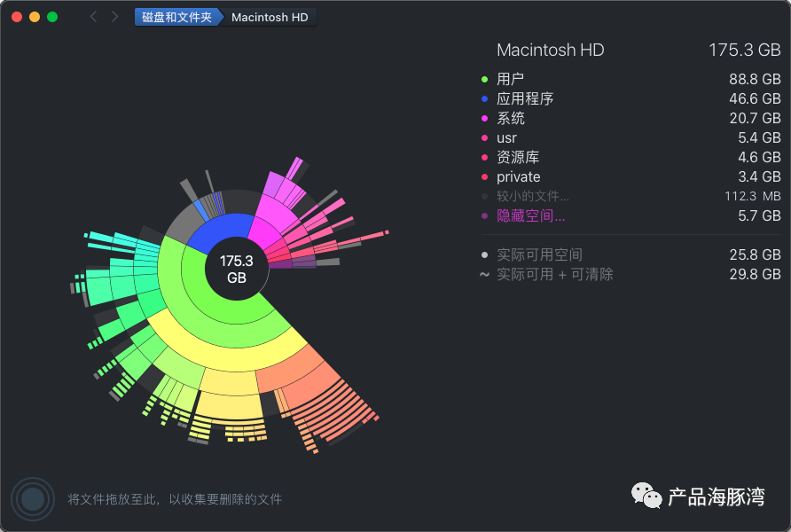Click the 将文件拖放至此 hint text
The image size is (791, 532).
click(175, 499)
